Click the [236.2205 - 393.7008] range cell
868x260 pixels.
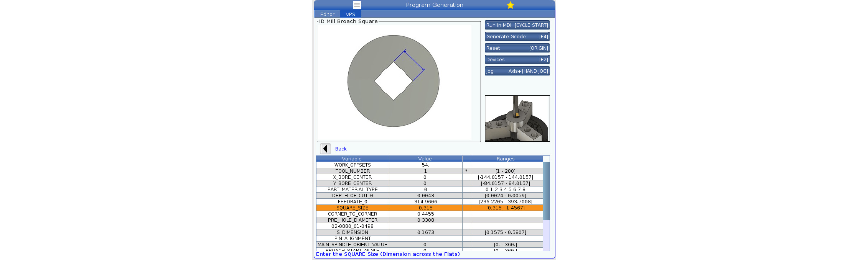pos(506,202)
